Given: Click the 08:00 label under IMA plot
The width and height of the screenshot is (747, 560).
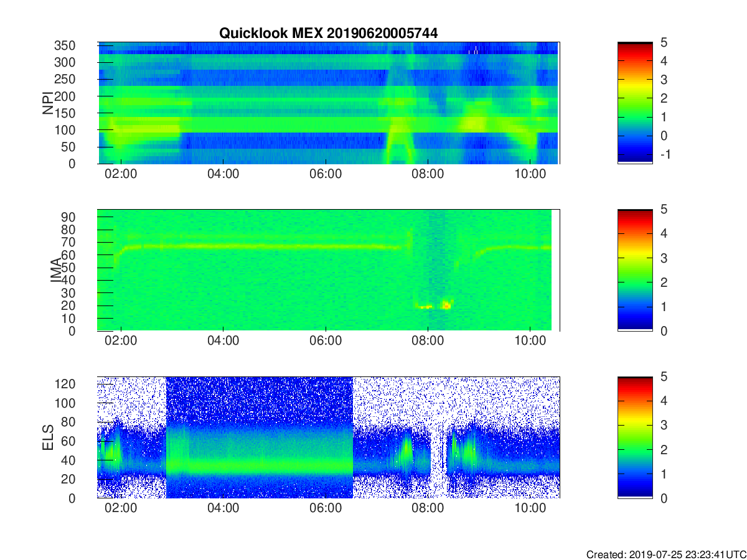Looking at the screenshot, I should tap(428, 340).
